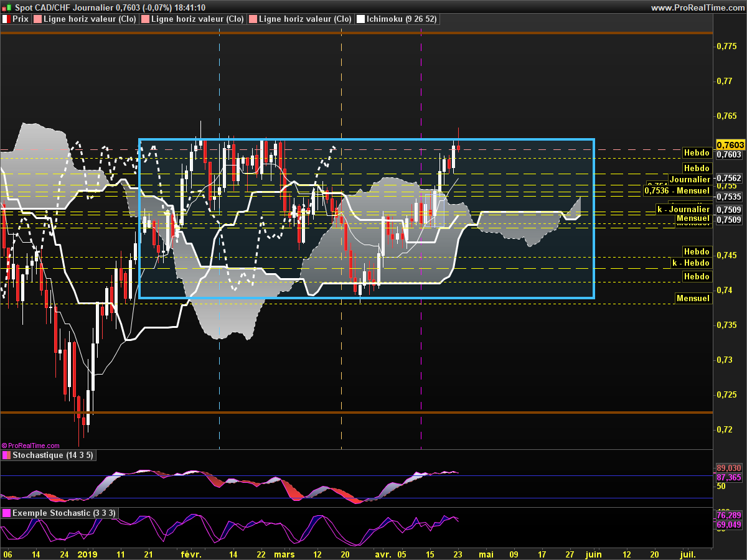Click the 0,735 price axis value

click(x=726, y=325)
